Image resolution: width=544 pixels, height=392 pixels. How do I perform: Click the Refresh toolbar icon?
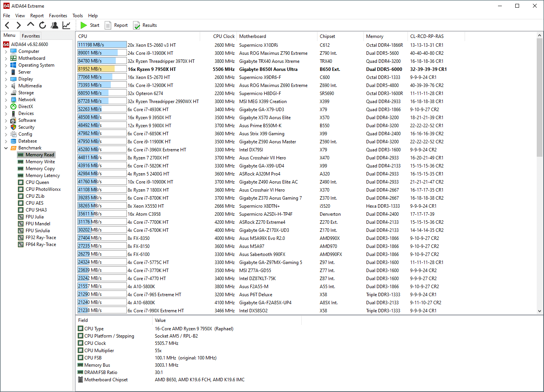click(43, 25)
